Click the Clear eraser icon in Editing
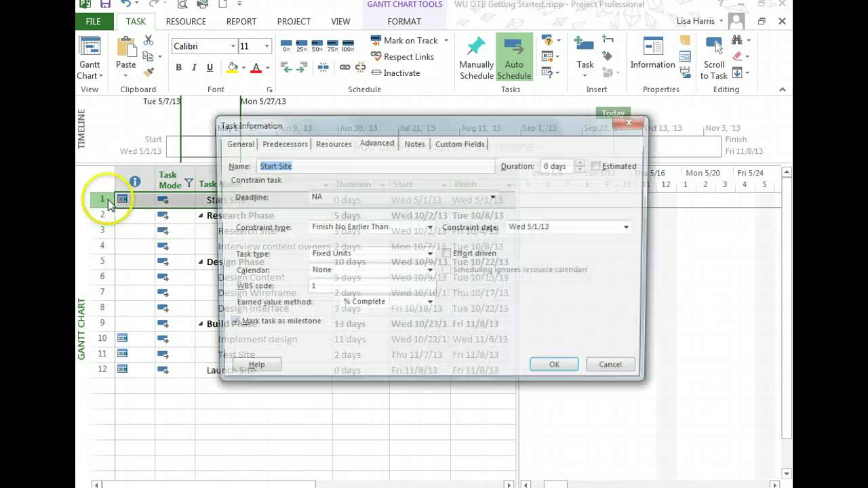 pos(737,56)
